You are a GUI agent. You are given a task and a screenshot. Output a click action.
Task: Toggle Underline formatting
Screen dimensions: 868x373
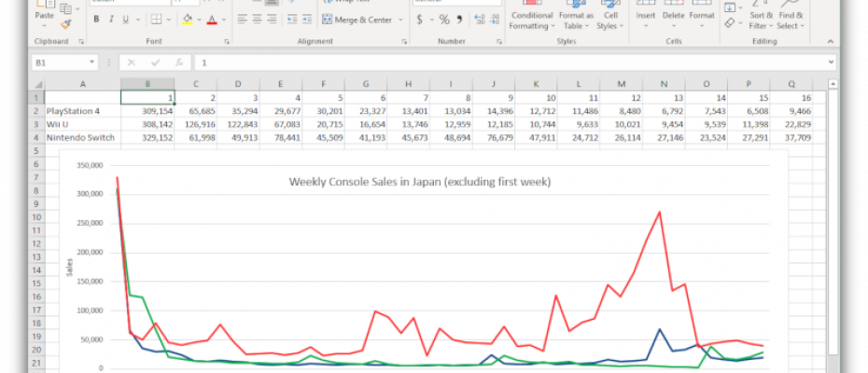tap(125, 20)
